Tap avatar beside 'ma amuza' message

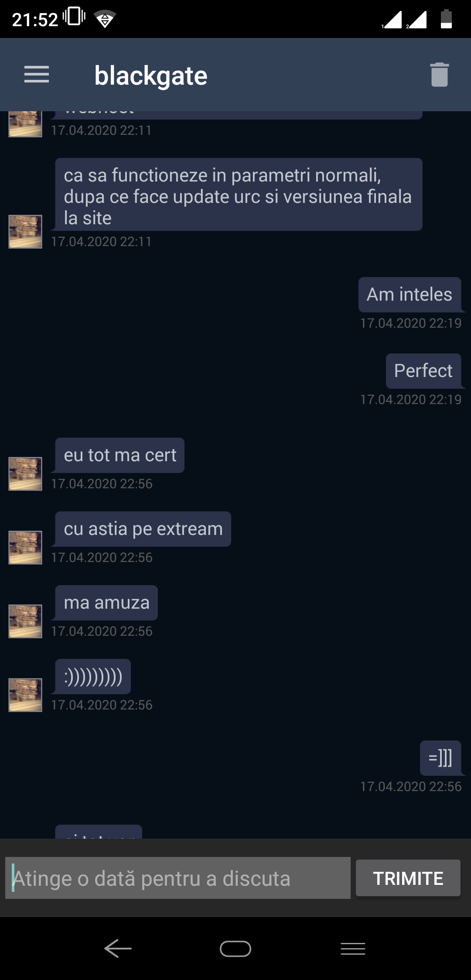(25, 621)
